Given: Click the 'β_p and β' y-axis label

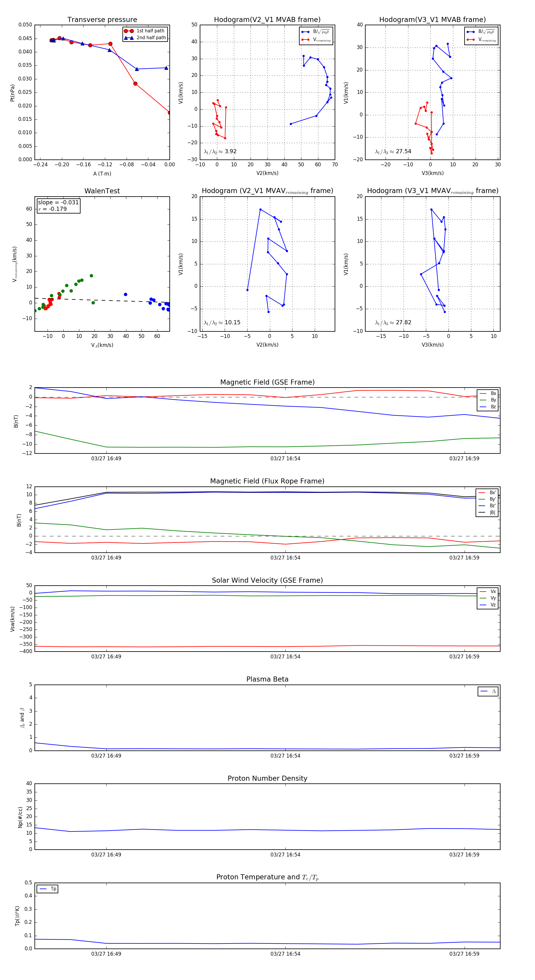Looking at the screenshot, I should [22, 718].
